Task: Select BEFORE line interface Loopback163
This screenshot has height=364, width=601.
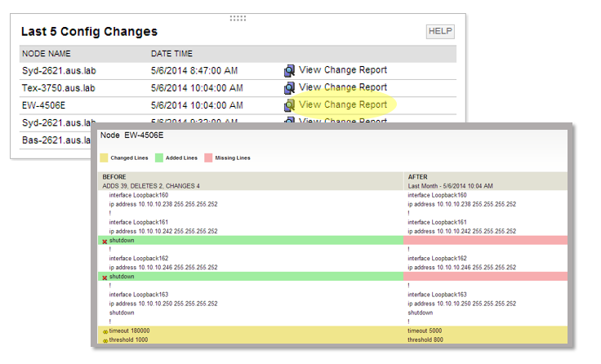Action: tap(138, 295)
